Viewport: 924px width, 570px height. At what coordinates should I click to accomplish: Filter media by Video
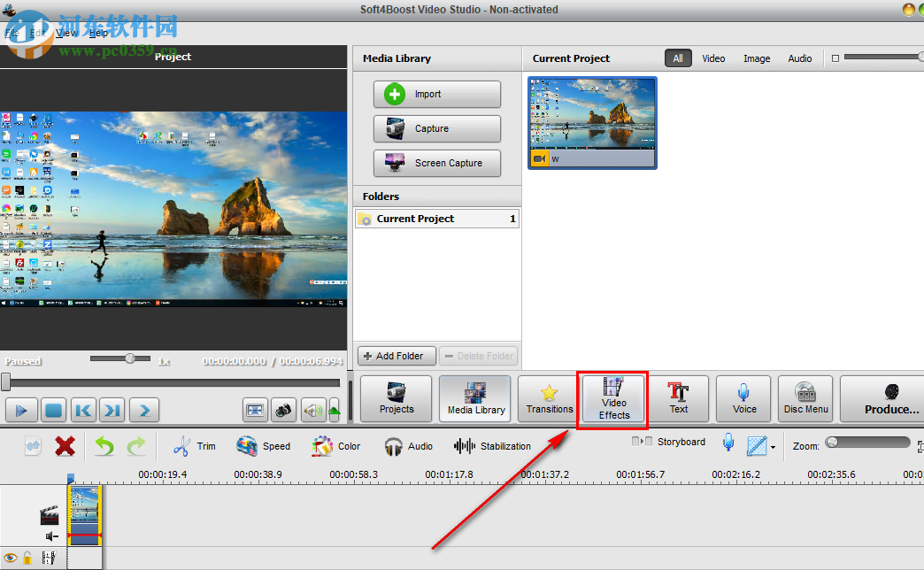click(713, 58)
